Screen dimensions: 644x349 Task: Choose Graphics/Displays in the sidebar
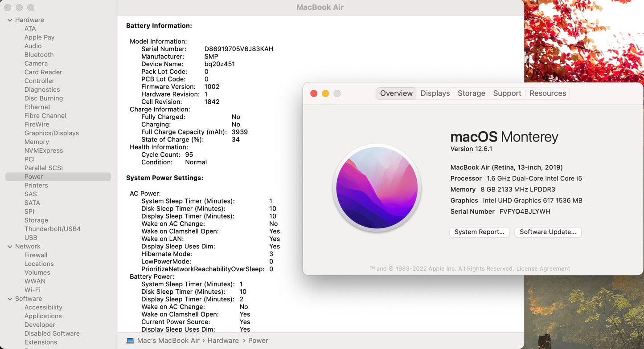[x=51, y=133]
